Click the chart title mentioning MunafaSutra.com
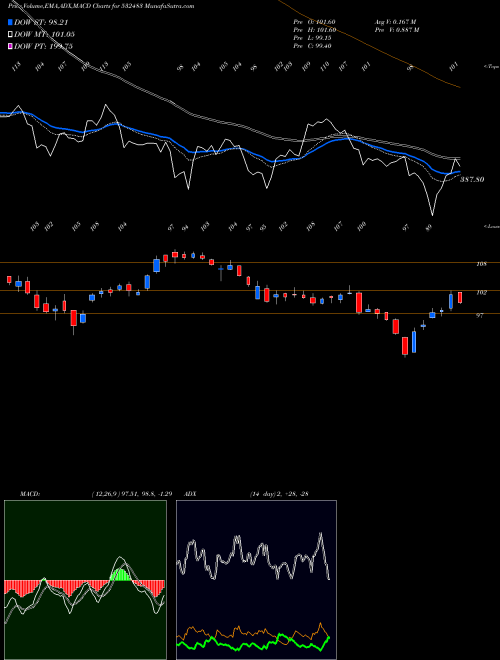The width and height of the screenshot is (500, 660). point(101,7)
